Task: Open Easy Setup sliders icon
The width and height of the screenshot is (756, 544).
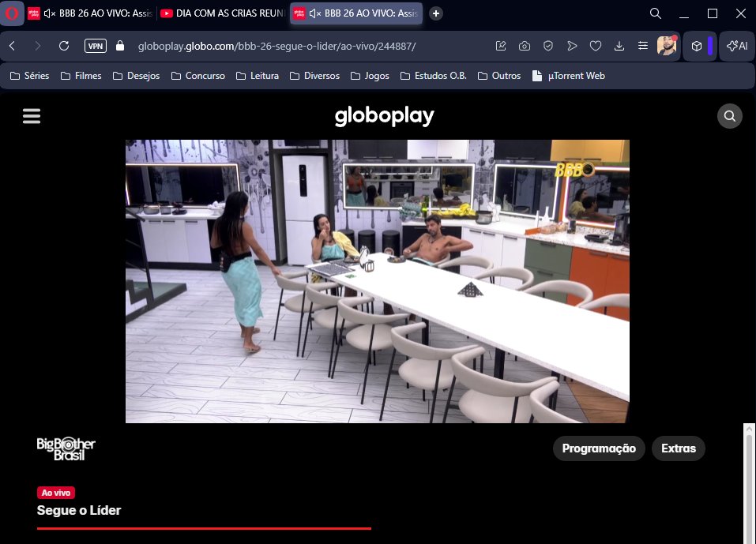Action: pos(643,46)
